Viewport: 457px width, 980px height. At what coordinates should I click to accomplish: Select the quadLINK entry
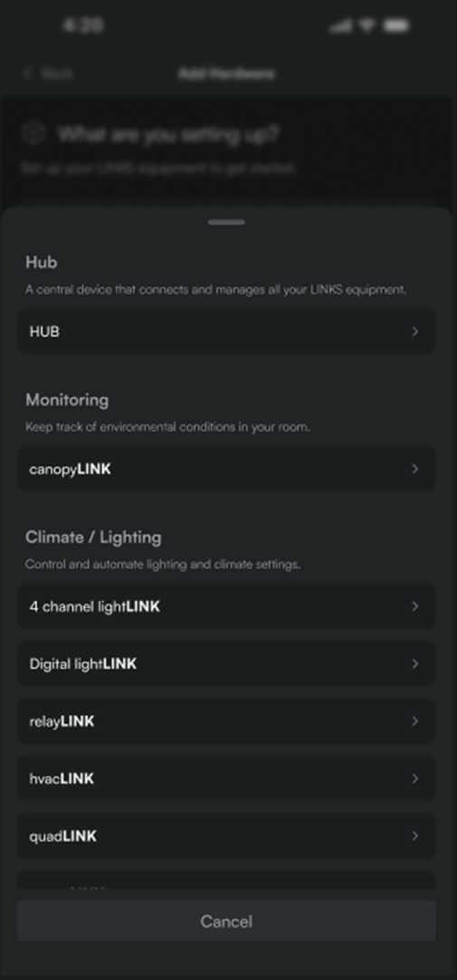[226, 836]
